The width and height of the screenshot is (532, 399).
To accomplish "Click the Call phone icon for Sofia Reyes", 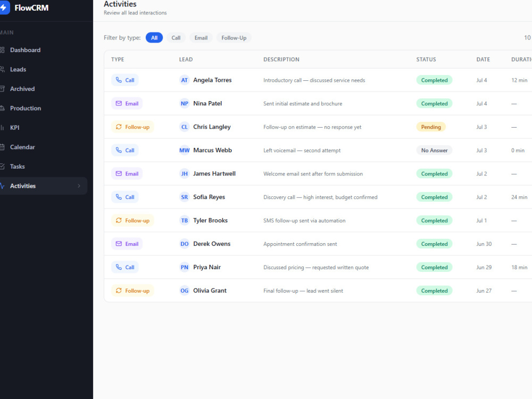I will (x=119, y=197).
